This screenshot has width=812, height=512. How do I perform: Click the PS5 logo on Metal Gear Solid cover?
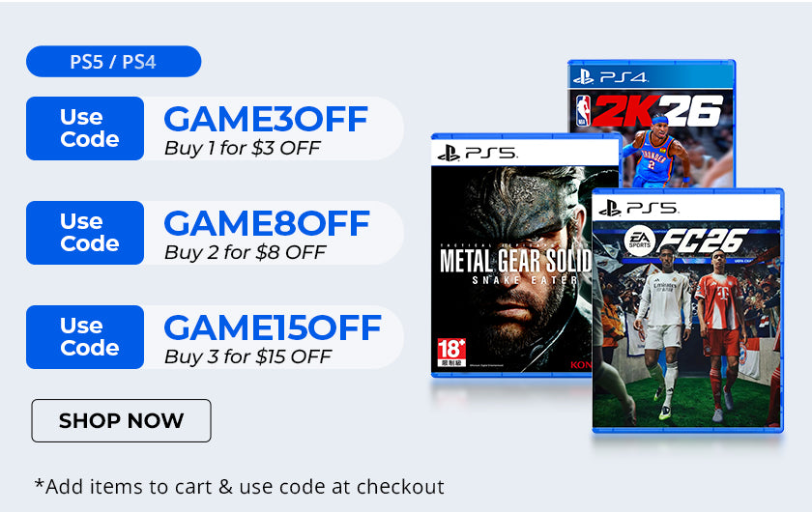(478, 153)
